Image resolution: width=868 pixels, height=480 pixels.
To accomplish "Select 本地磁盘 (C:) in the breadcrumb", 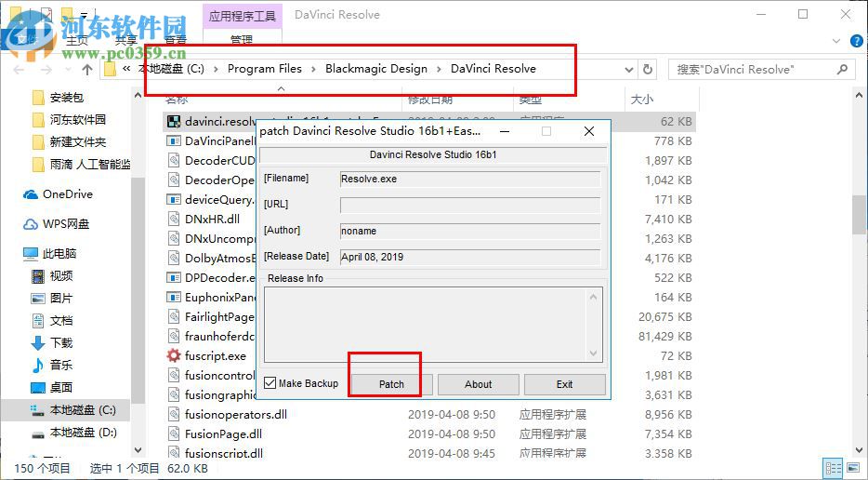I will [171, 69].
